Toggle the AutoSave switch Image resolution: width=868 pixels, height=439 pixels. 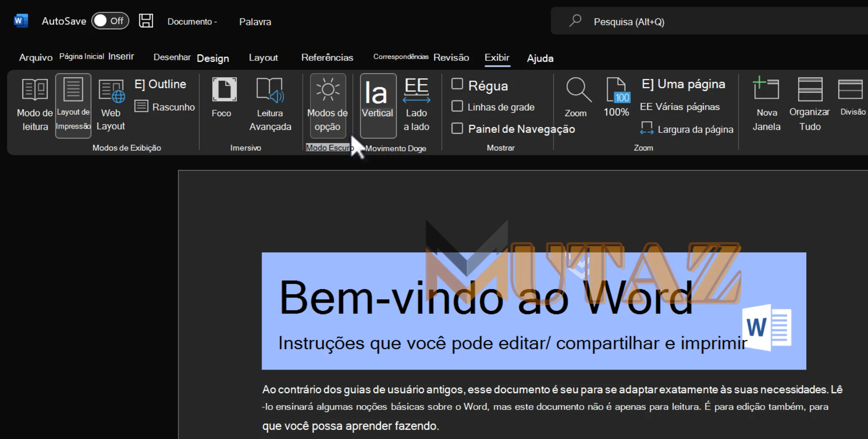[110, 21]
